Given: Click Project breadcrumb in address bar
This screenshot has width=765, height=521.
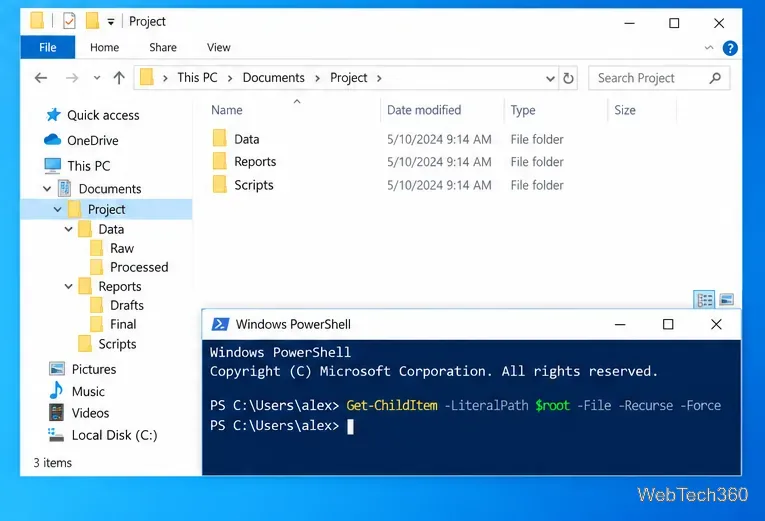Looking at the screenshot, I should tap(348, 78).
